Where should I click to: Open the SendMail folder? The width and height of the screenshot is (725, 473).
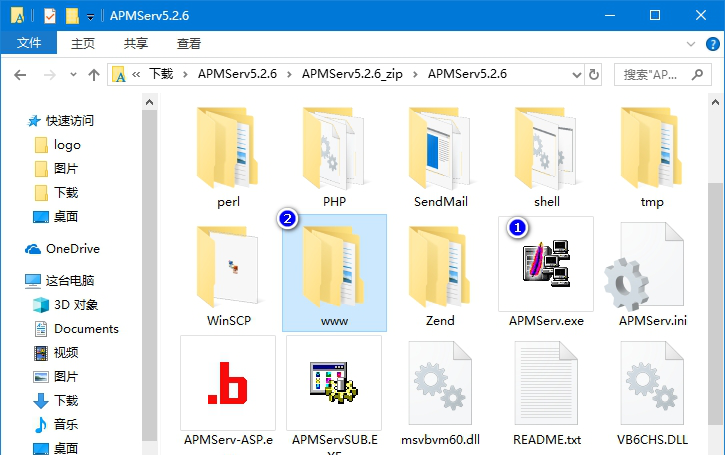coord(440,157)
